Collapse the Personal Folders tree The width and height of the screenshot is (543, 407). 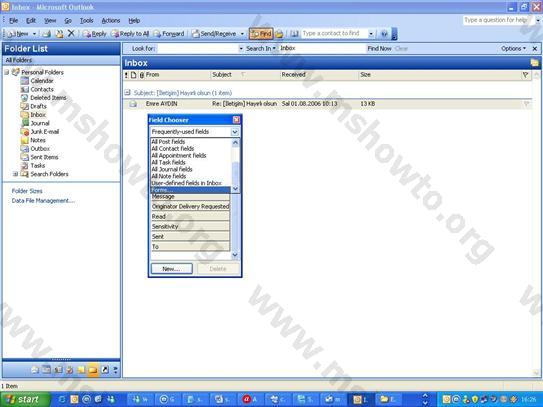pyautogui.click(x=7, y=72)
